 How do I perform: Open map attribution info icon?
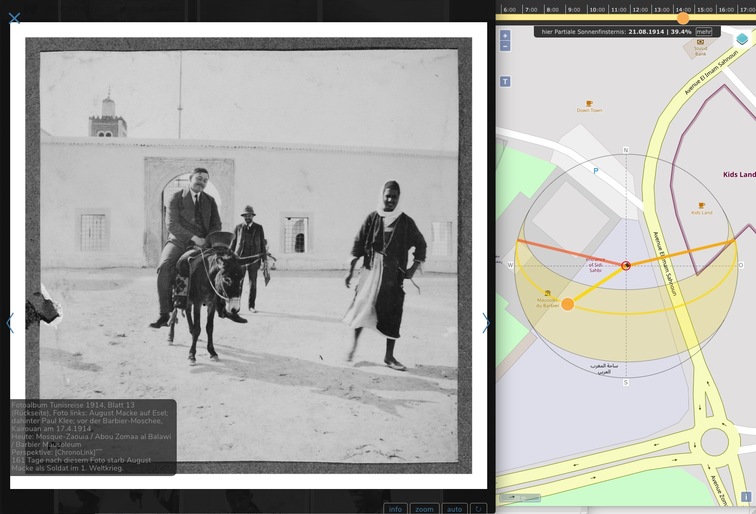746,496
